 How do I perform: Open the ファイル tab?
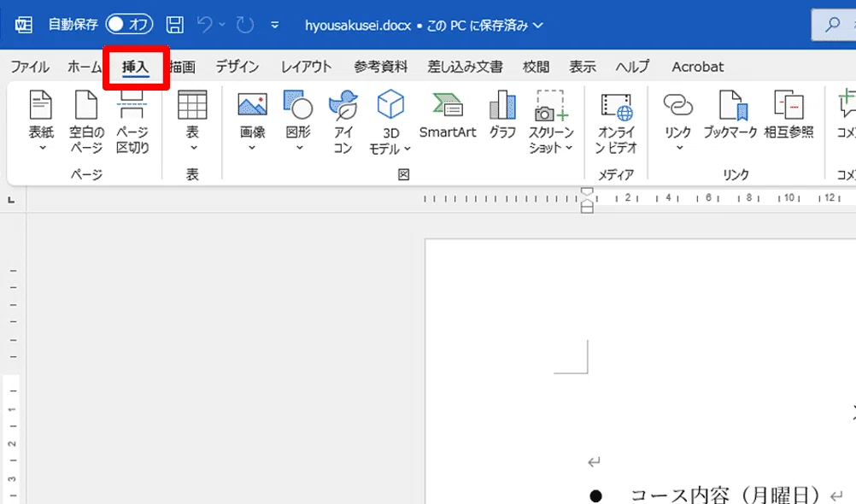(x=30, y=67)
